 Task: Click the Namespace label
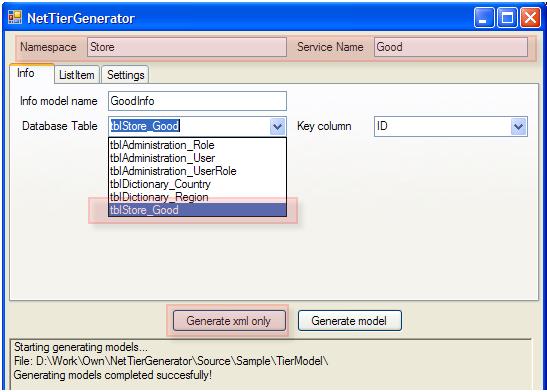tap(48, 47)
